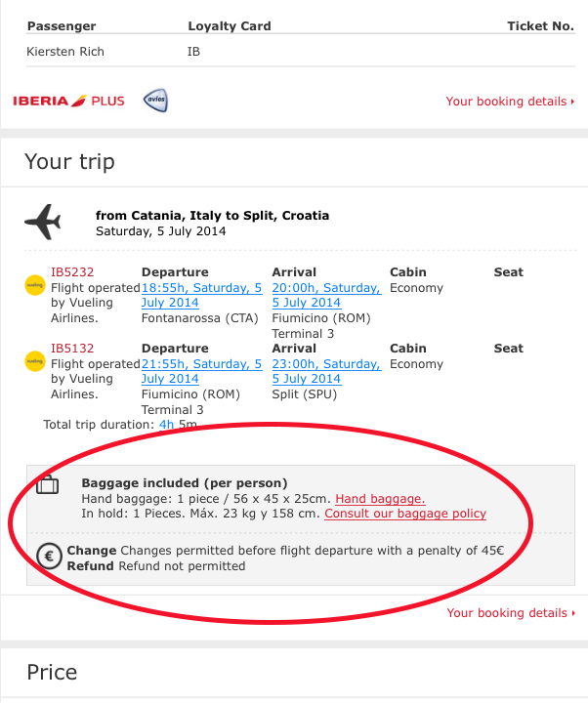
Task: Open the top Your booking details link
Action: click(511, 102)
